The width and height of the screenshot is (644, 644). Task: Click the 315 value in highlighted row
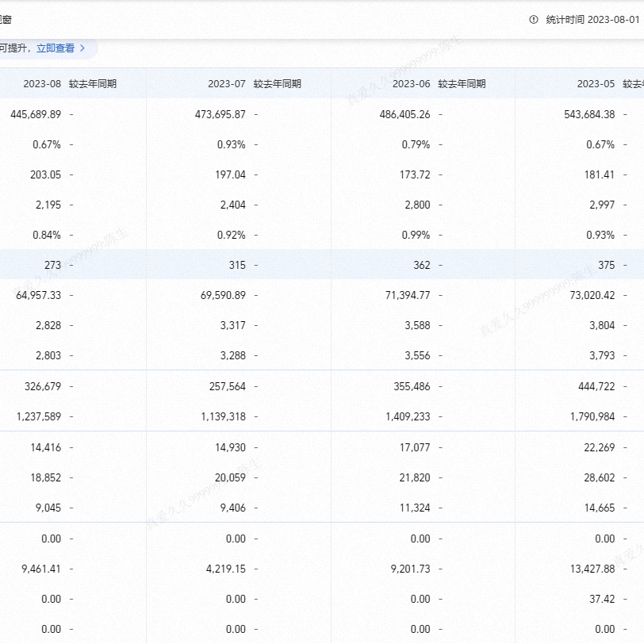tap(236, 265)
